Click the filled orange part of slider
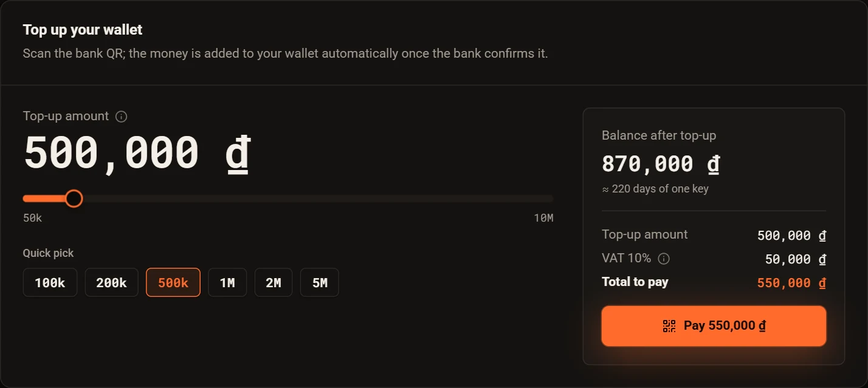The width and height of the screenshot is (868, 388). point(44,199)
